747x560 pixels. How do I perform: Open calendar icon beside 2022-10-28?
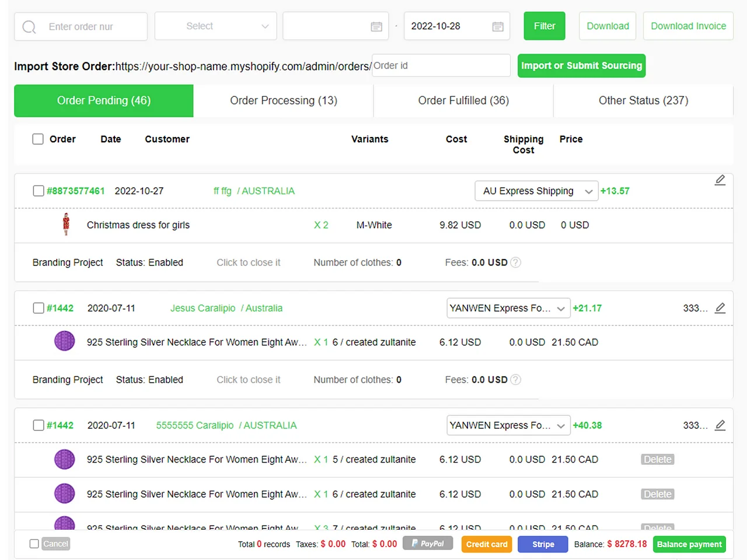tap(497, 27)
